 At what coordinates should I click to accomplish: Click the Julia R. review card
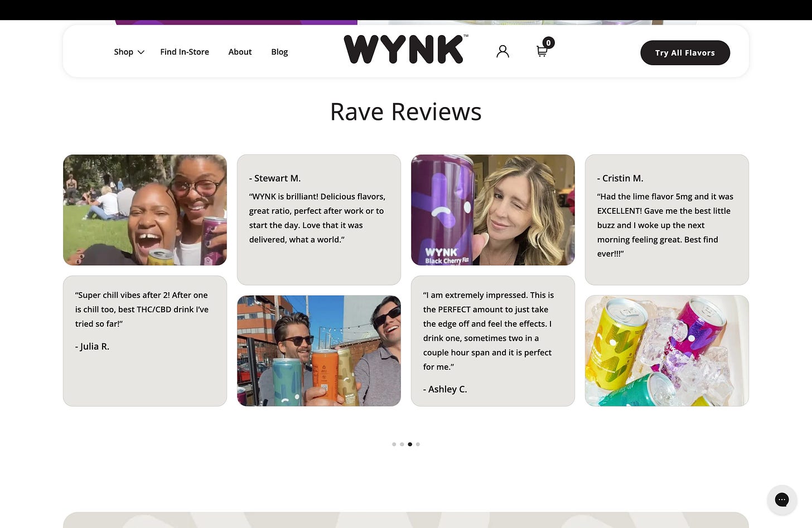tap(145, 341)
